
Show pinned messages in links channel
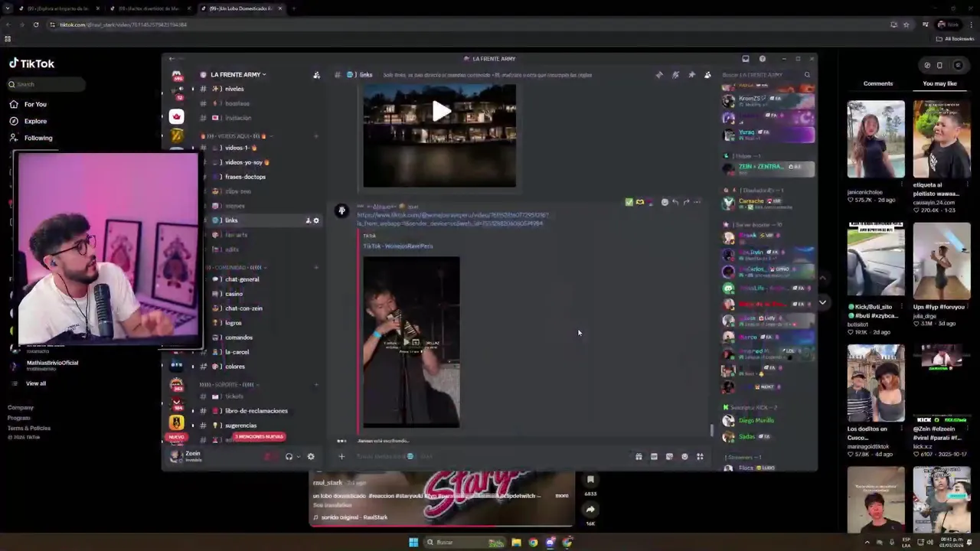[x=691, y=75]
